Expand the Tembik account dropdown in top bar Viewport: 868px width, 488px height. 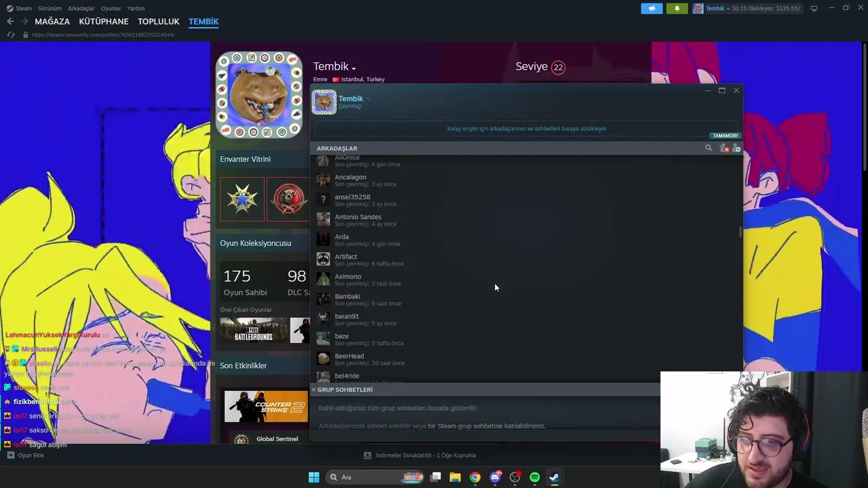pos(728,8)
